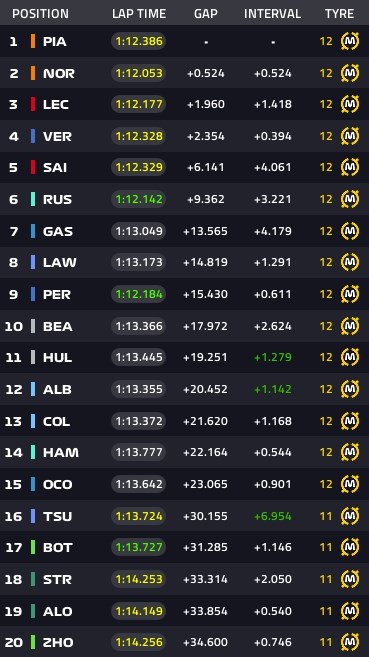369x657 pixels.
Task: Click the TYRE column header
Action: (339, 14)
